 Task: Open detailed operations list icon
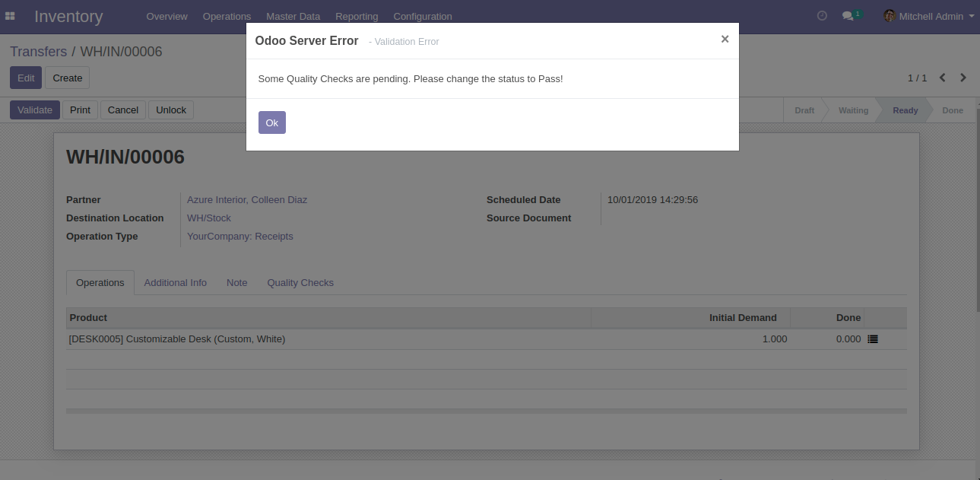(x=873, y=339)
